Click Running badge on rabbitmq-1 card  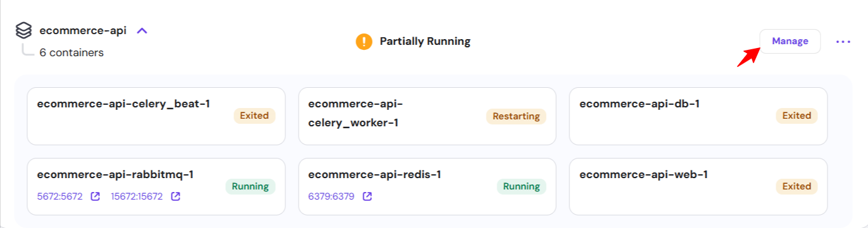(251, 186)
